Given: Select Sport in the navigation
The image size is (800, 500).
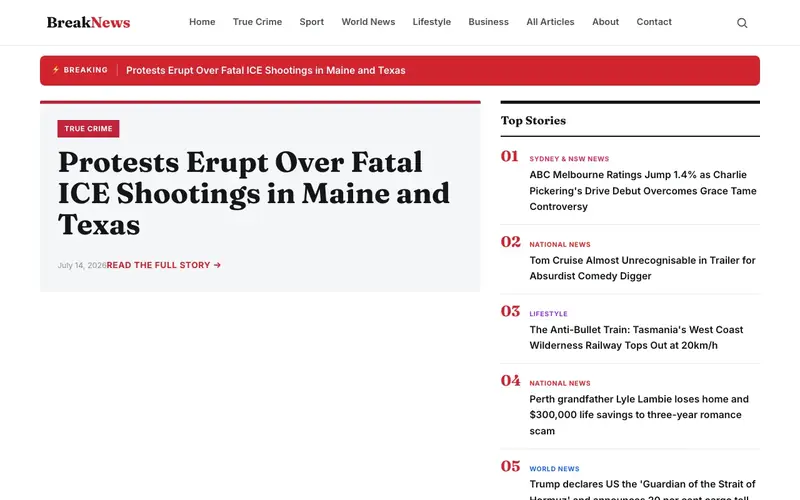Looking at the screenshot, I should 312,22.
